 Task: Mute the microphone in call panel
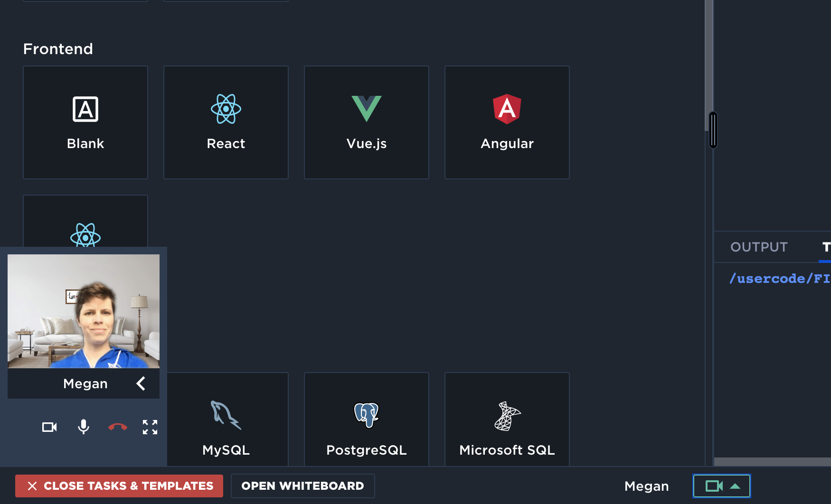pyautogui.click(x=84, y=427)
